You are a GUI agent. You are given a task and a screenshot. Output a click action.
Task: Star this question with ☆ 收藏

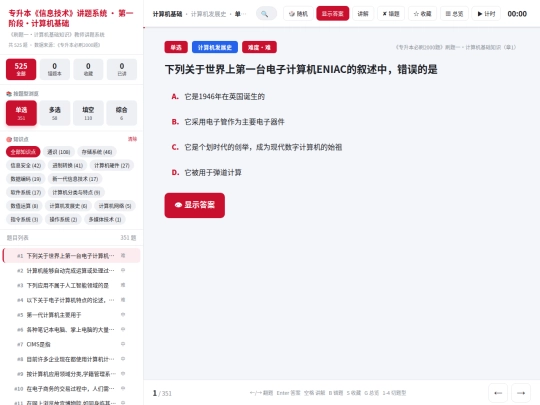[x=422, y=14]
